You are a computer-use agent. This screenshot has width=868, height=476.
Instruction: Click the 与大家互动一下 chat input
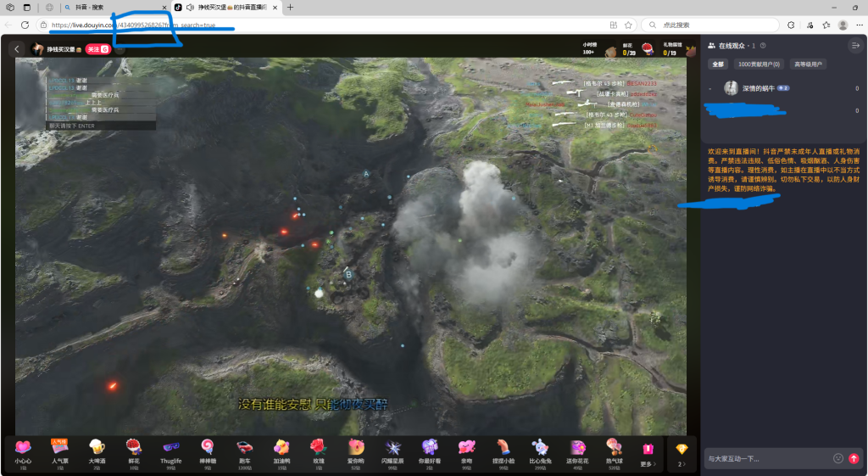[766, 459]
